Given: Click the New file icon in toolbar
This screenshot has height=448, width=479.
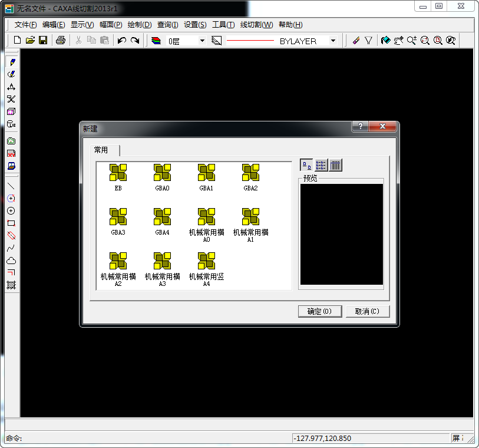Looking at the screenshot, I should click(x=18, y=40).
